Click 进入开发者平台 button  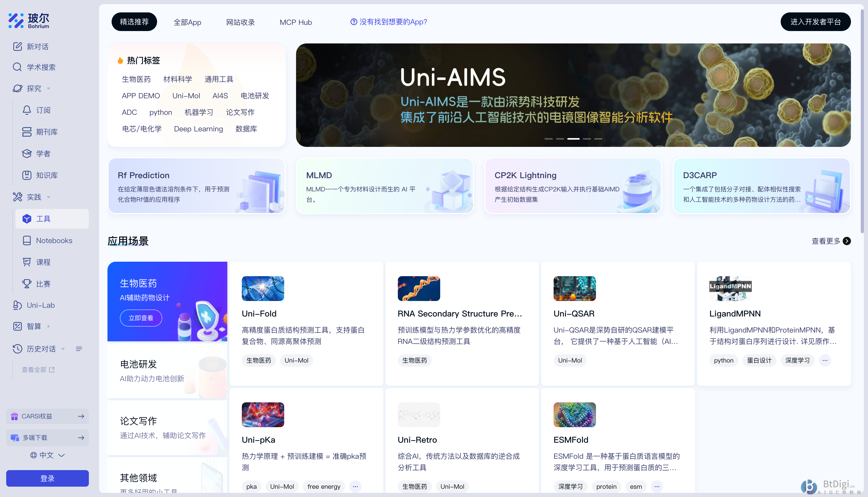tap(816, 22)
